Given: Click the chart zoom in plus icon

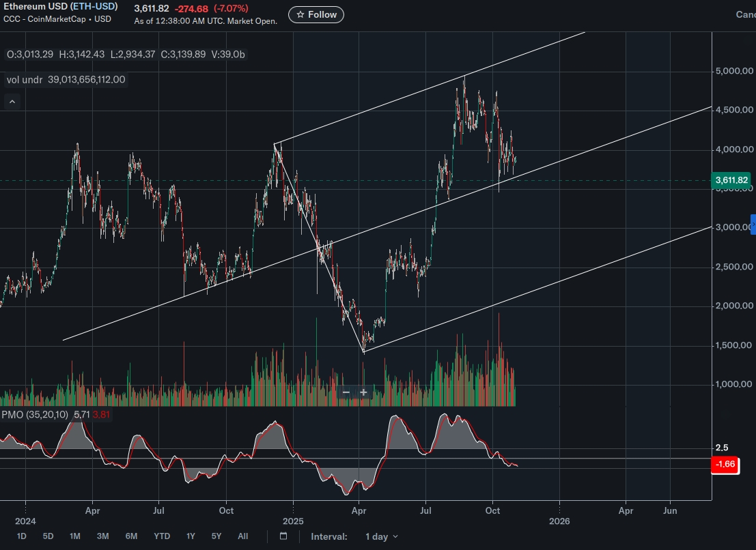Looking at the screenshot, I should click(x=364, y=392).
